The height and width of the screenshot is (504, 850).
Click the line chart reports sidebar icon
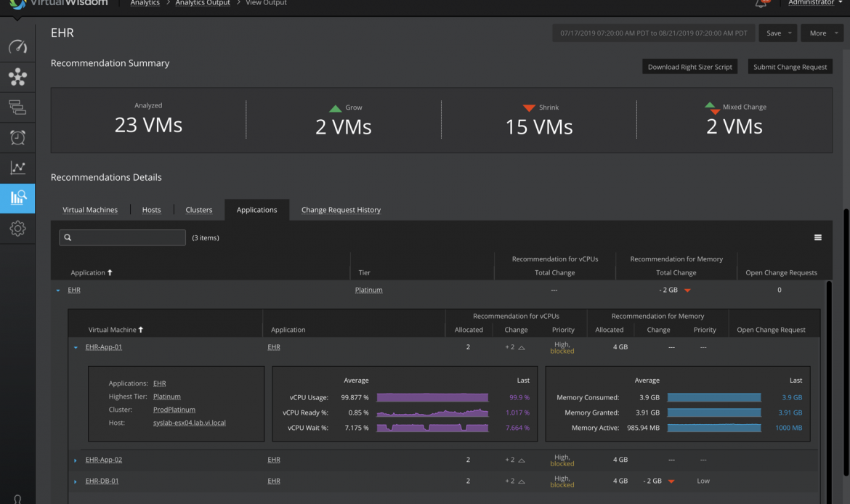point(17,168)
